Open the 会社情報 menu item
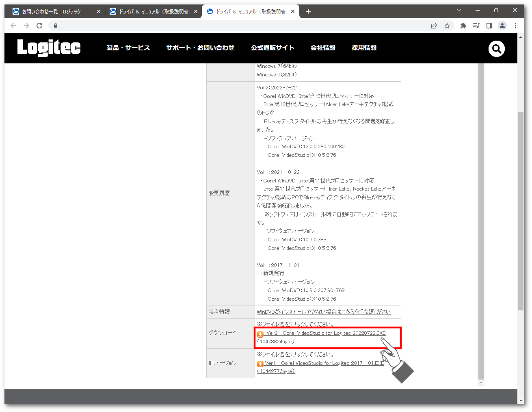The image size is (532, 412). coord(323,48)
